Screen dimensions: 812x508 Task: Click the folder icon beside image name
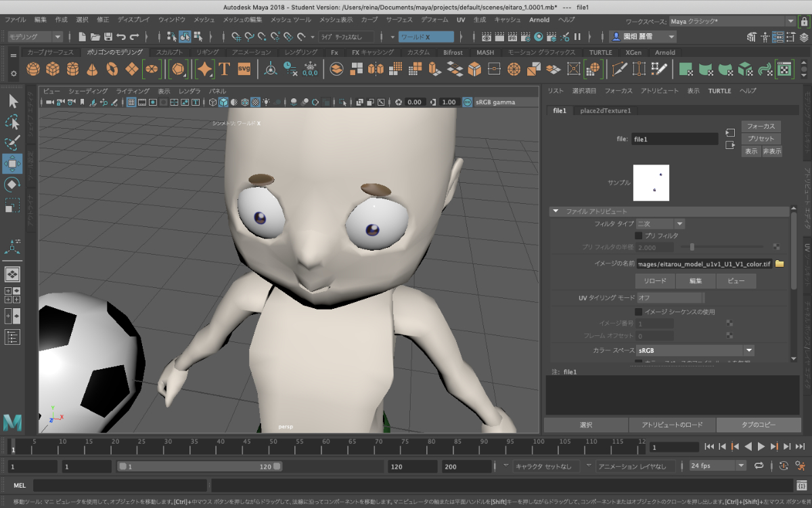[x=780, y=263]
